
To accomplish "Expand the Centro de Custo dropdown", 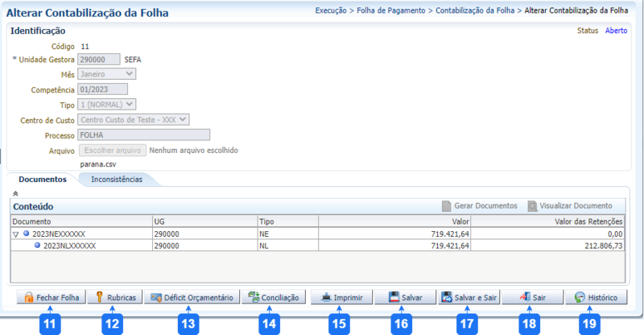I will pyautogui.click(x=133, y=119).
